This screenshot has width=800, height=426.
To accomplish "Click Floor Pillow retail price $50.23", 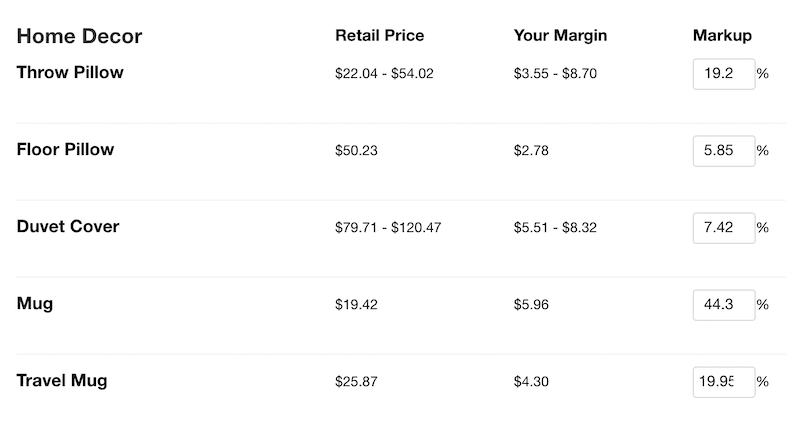I will tap(356, 151).
